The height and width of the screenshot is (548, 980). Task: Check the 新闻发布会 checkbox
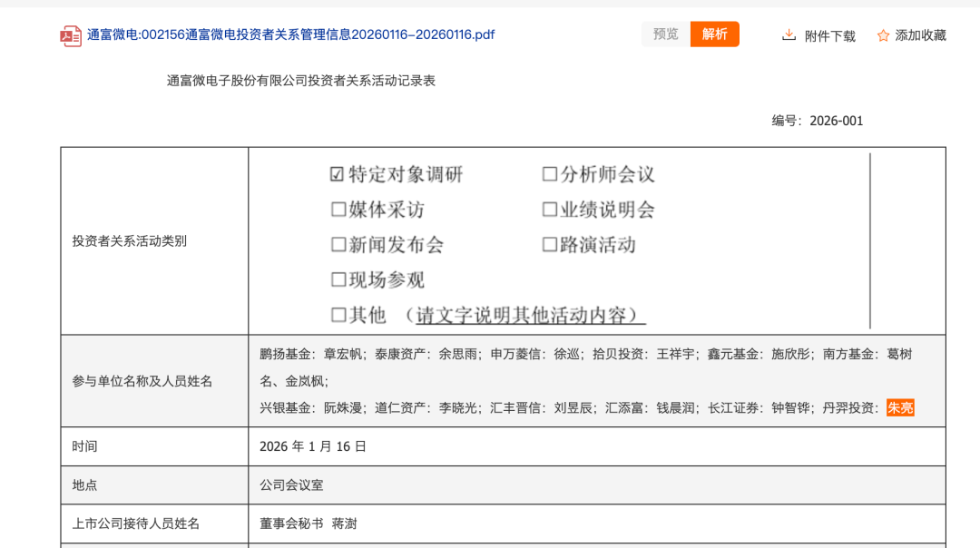click(338, 245)
